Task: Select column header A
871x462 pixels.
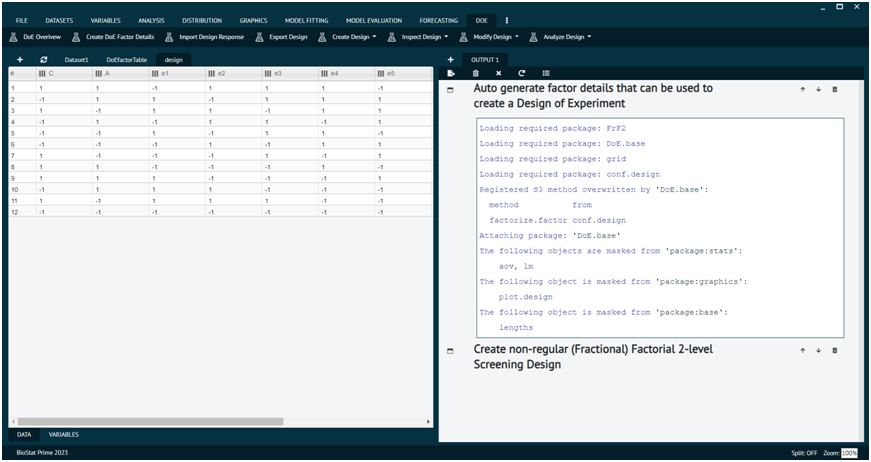Action: click(121, 73)
